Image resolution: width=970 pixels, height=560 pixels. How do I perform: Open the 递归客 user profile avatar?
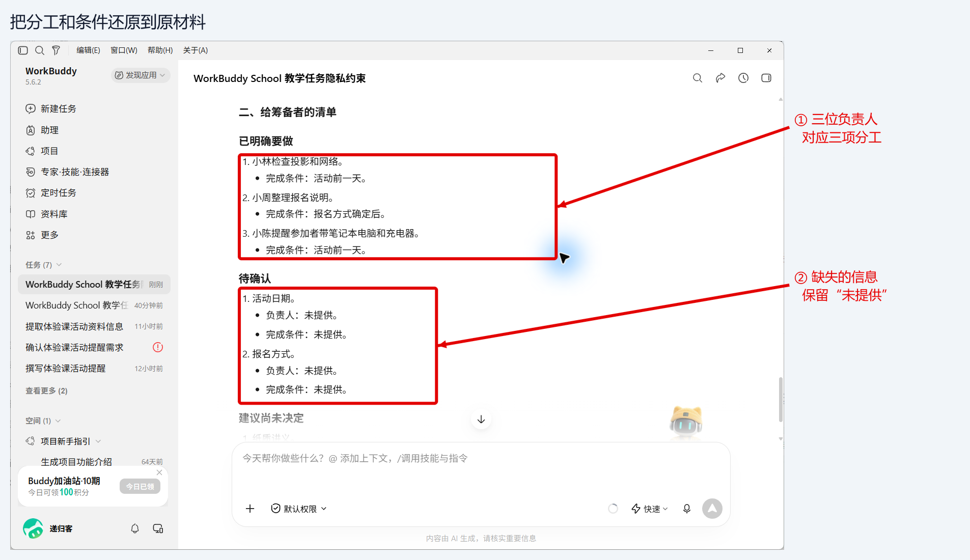33,528
